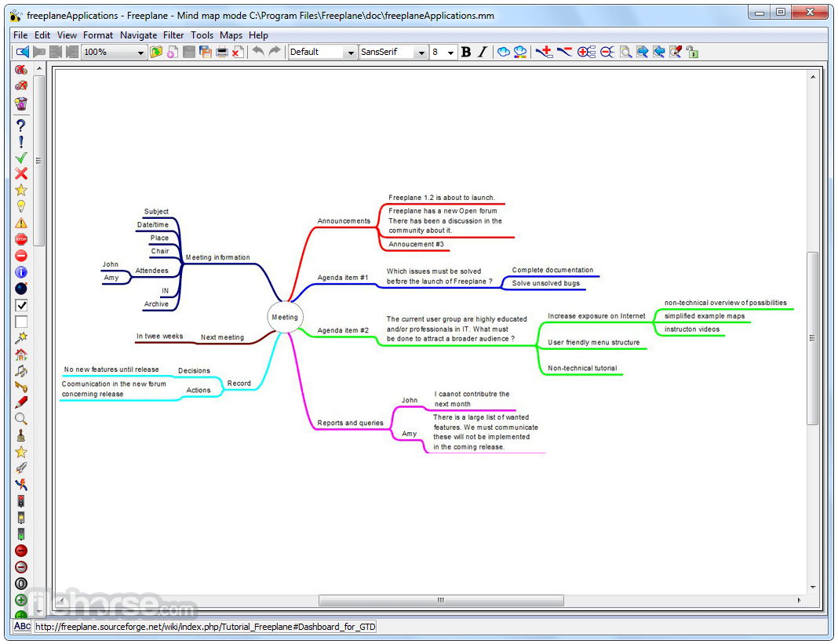This screenshot has width=838, height=644.
Task: Click the ABC spell-check icon in status bar
Action: 22,626
